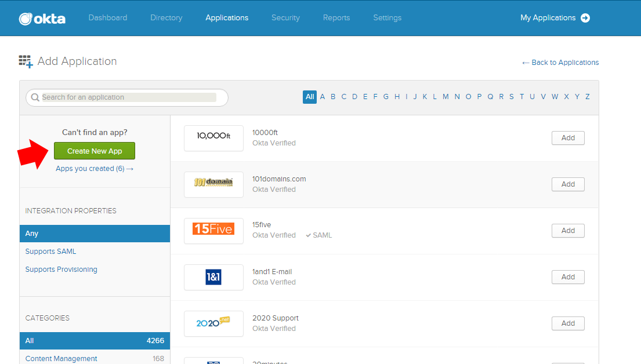Open the Security menu
Viewport: 641px width, 364px height.
point(286,17)
